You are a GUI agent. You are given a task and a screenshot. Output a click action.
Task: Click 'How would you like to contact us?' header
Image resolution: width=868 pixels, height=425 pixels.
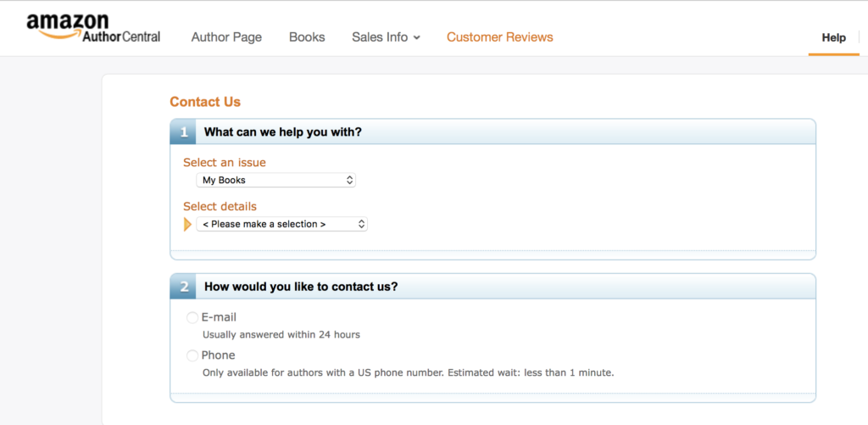(x=301, y=287)
